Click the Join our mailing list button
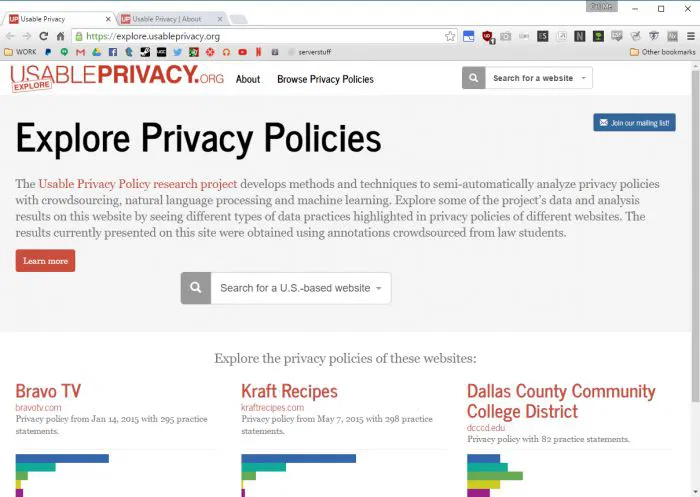The width and height of the screenshot is (700, 497). [x=634, y=123]
